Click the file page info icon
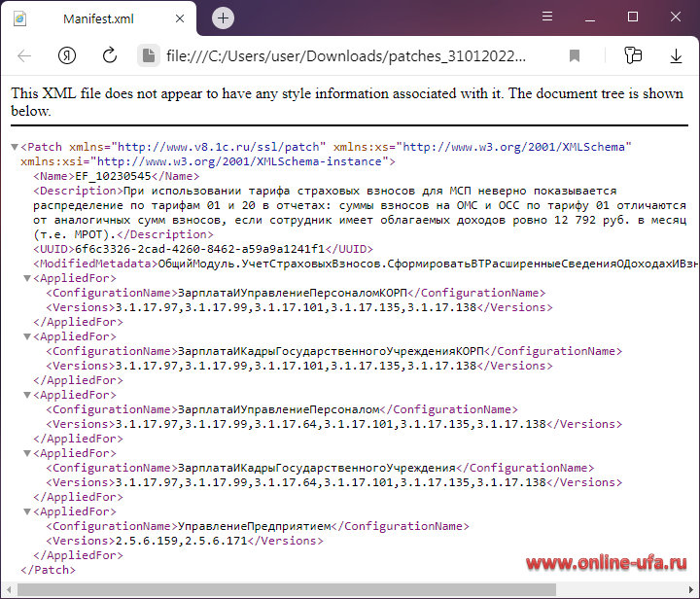This screenshot has height=599, width=700. (148, 56)
